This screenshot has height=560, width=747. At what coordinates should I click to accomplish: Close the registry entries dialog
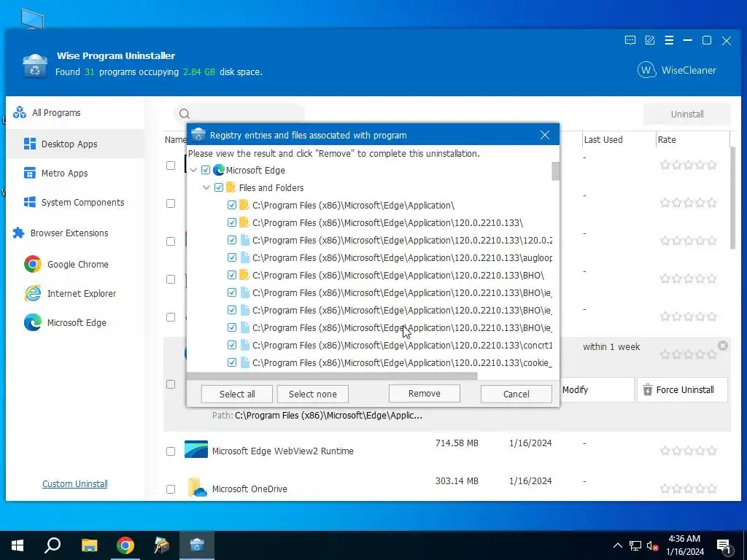545,135
